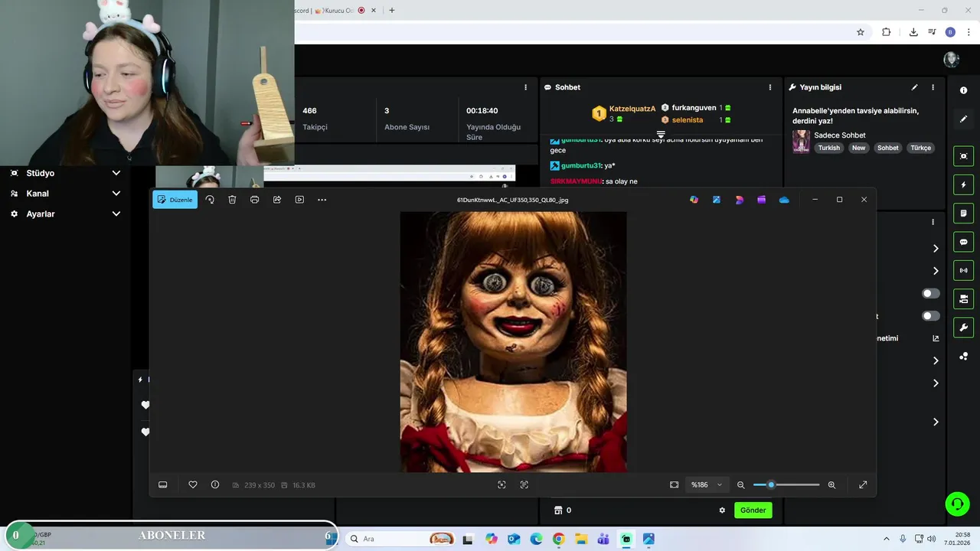Start slideshow icon in Photos toolbar
The height and width of the screenshot is (551, 980).
coord(299,200)
